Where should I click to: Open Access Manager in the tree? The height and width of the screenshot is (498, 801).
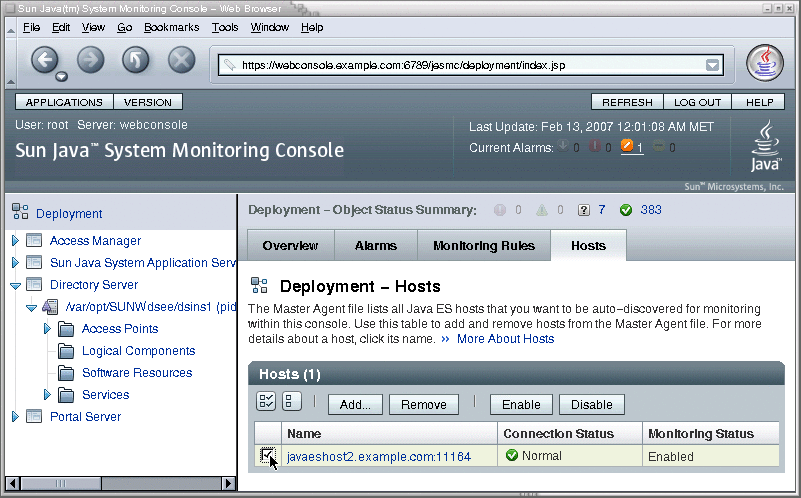(95, 241)
